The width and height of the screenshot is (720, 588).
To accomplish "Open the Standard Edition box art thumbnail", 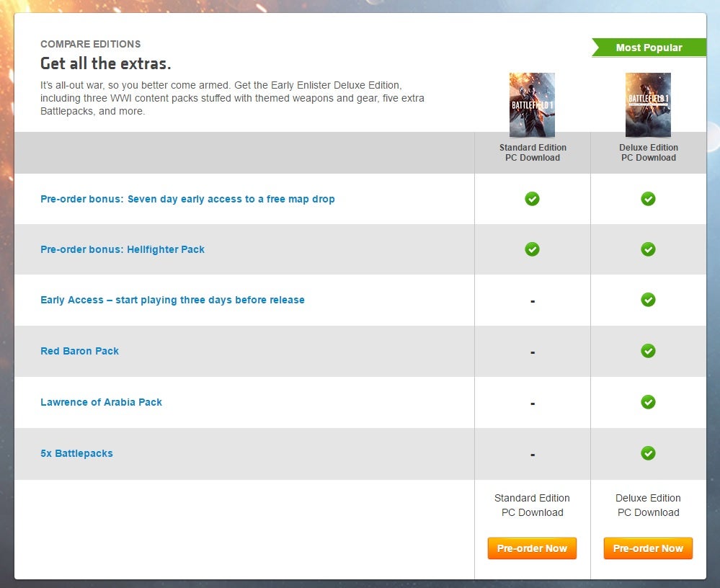I will point(532,104).
